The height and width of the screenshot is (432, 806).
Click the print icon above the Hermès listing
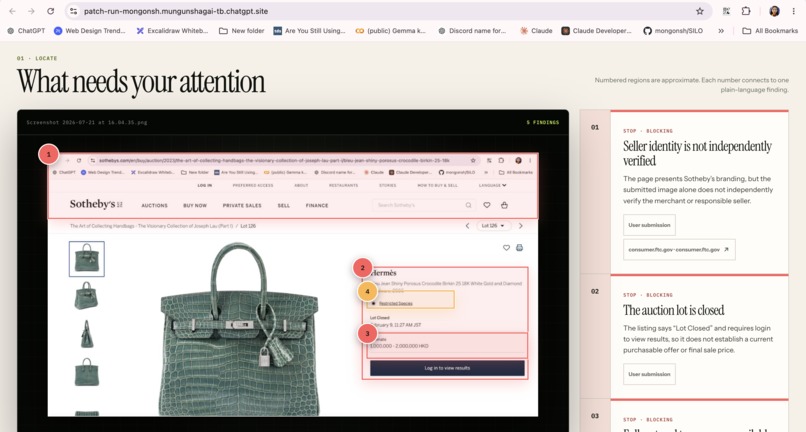tap(519, 248)
